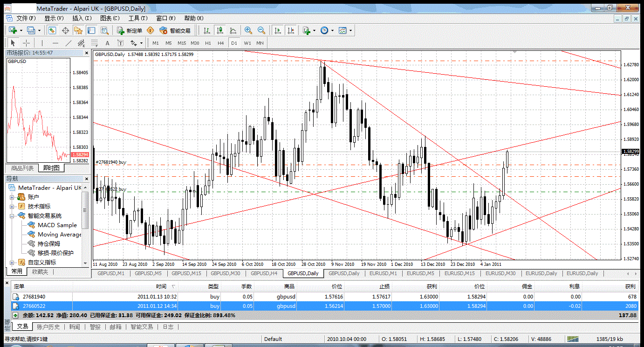Image resolution: width=644 pixels, height=347 pixels.
Task: Toggle candlestick chart display mode
Action: (220, 30)
